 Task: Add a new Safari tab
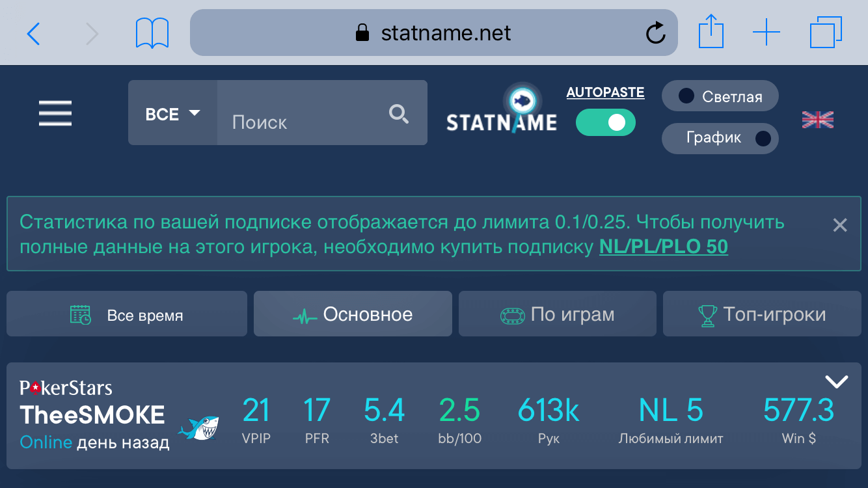[766, 33]
